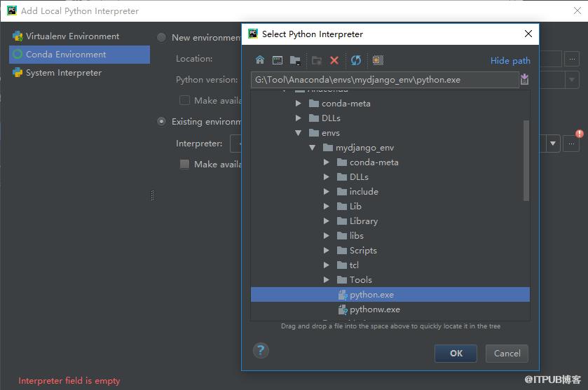Viewport: 588px width, 390px height.
Task: Open the Interpreter dropdown arrow
Action: [x=553, y=144]
